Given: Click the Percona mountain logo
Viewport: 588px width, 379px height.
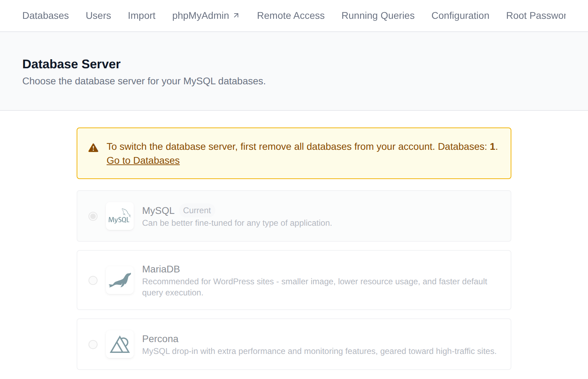Looking at the screenshot, I should 120,344.
